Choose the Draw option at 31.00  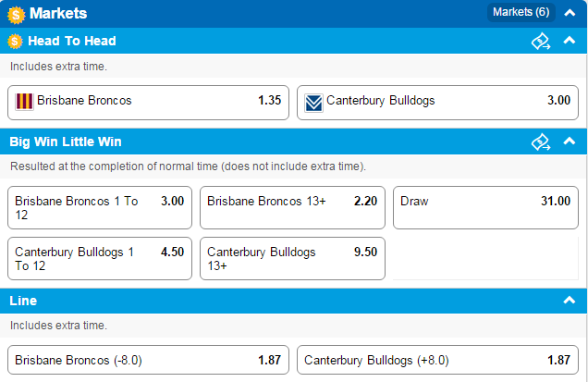tap(485, 207)
